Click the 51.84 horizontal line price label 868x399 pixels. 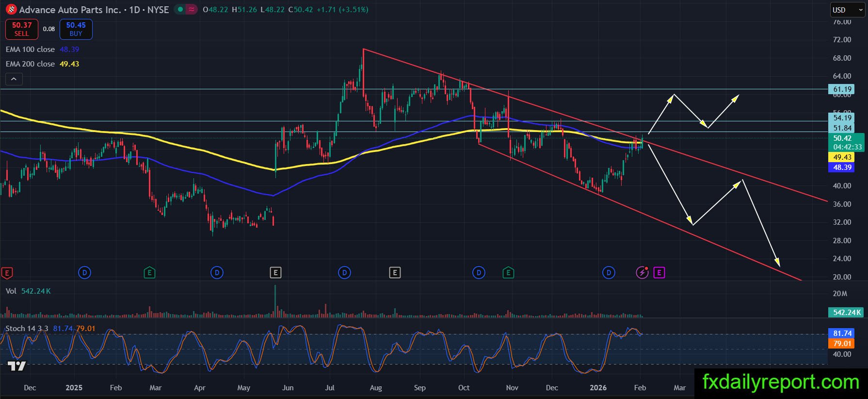[842, 128]
